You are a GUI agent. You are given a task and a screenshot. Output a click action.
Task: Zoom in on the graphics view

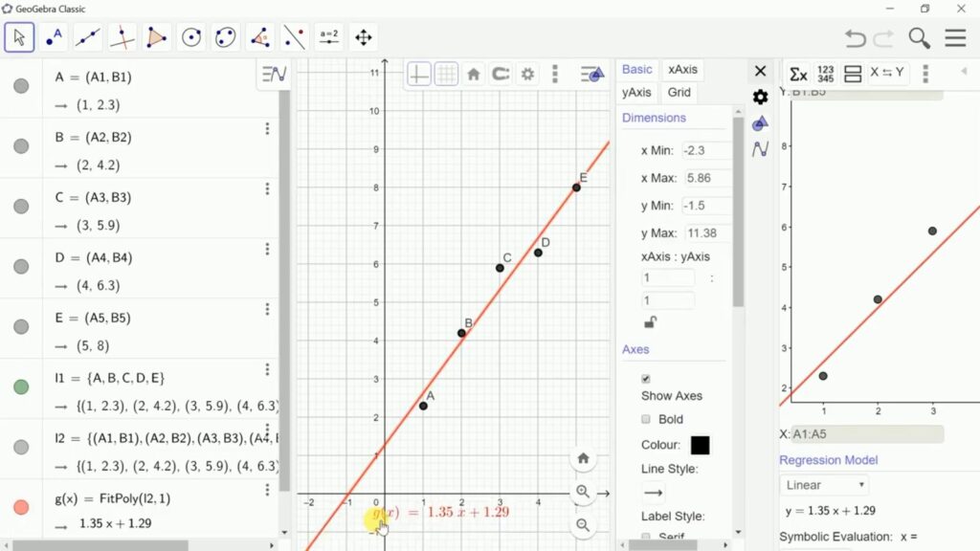(583, 492)
